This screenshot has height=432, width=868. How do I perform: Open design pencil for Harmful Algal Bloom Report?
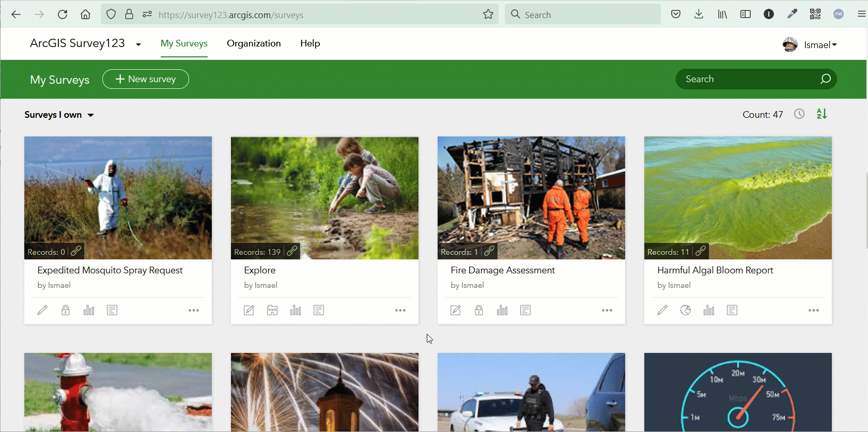[x=662, y=310]
